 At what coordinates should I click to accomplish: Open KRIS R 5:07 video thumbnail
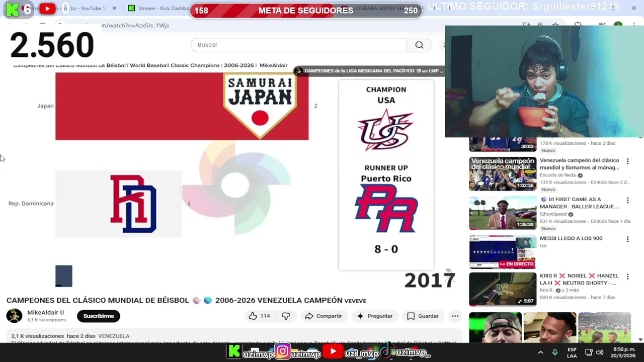[503, 289]
